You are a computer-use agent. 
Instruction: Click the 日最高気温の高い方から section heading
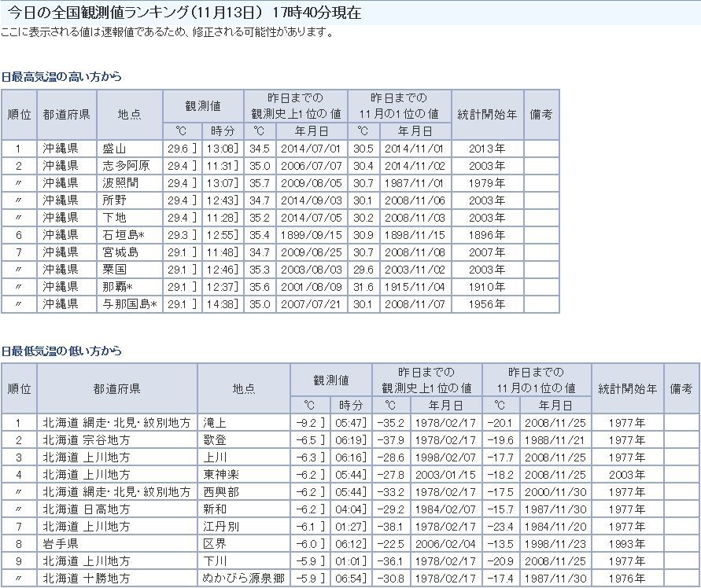coord(62,77)
